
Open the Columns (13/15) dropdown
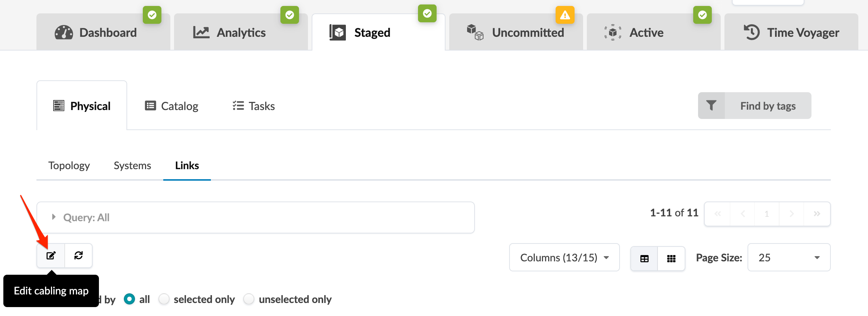[x=564, y=257]
